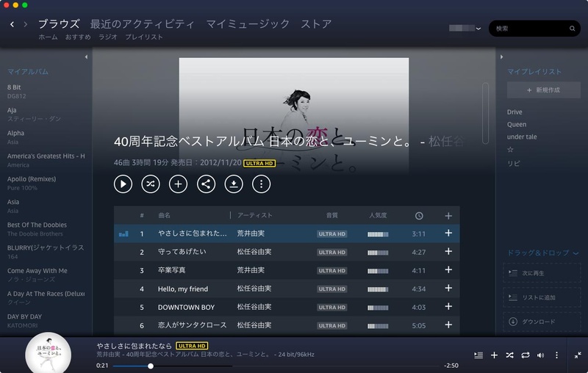Click the 新規作成 playlist button
The width and height of the screenshot is (588, 373).
pyautogui.click(x=544, y=90)
